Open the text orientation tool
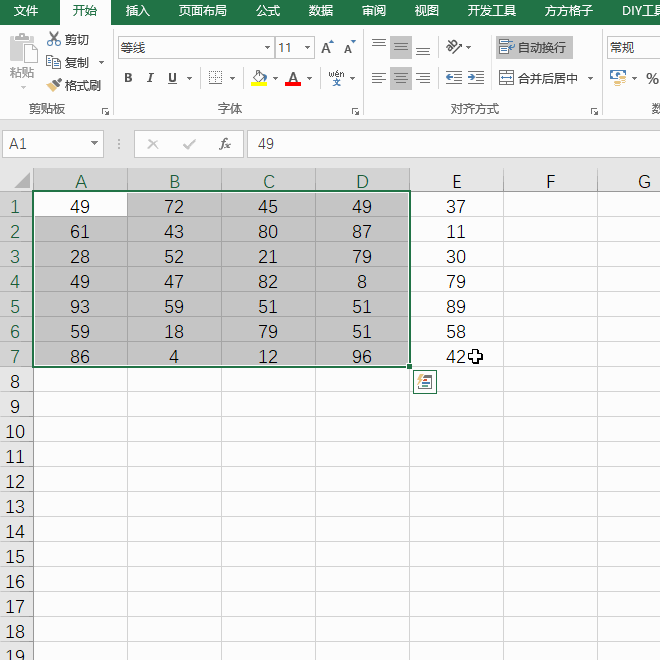The image size is (660, 660). [x=454, y=47]
